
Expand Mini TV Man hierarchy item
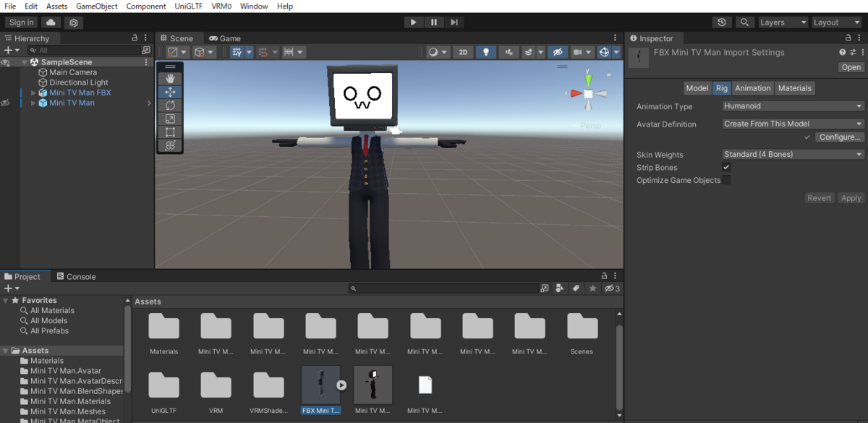tap(33, 103)
